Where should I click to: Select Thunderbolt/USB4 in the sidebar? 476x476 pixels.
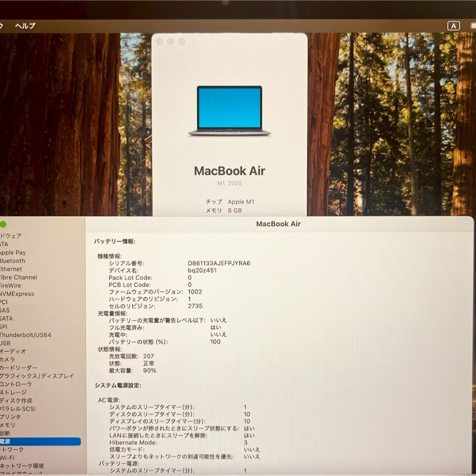point(26,335)
